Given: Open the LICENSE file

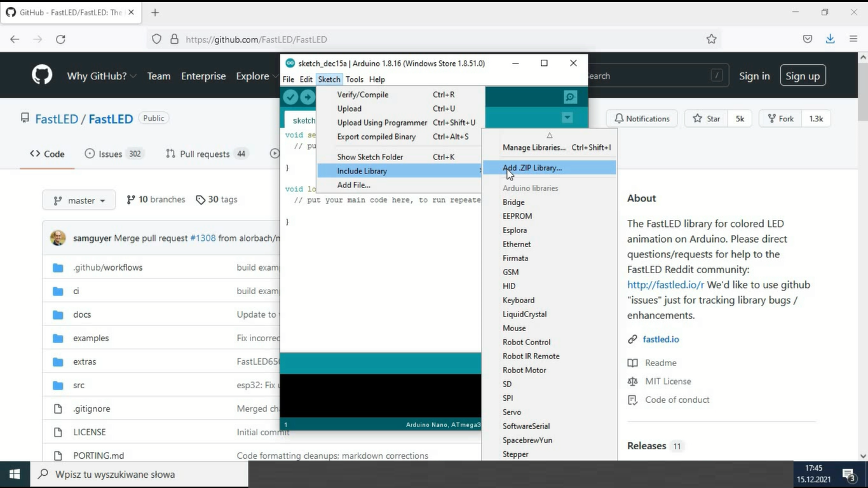Looking at the screenshot, I should [90, 432].
